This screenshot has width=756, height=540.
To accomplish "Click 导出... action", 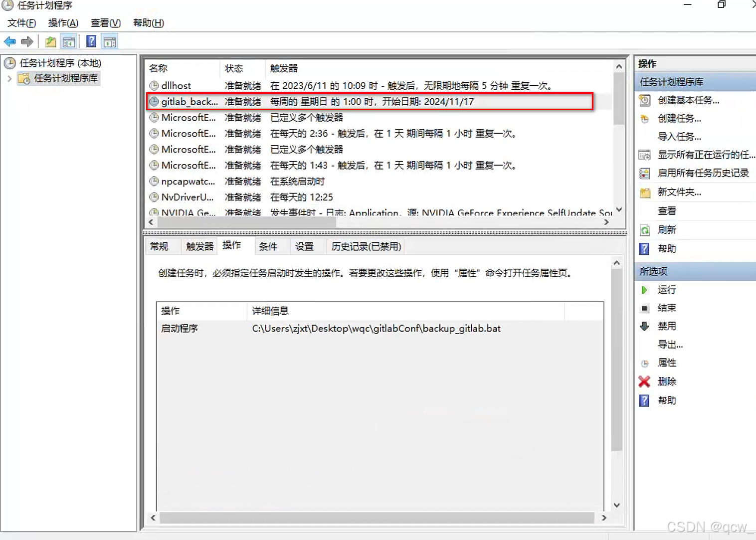I will tap(670, 345).
